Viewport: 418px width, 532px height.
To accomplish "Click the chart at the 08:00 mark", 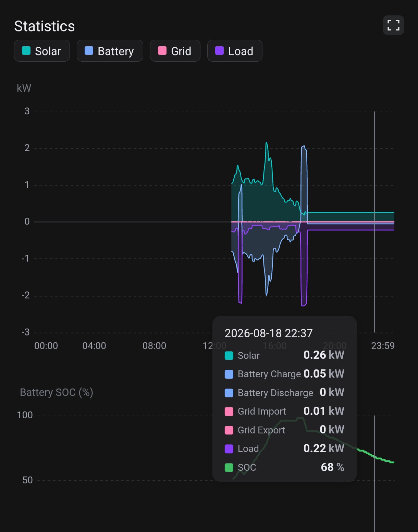I will pos(154,222).
